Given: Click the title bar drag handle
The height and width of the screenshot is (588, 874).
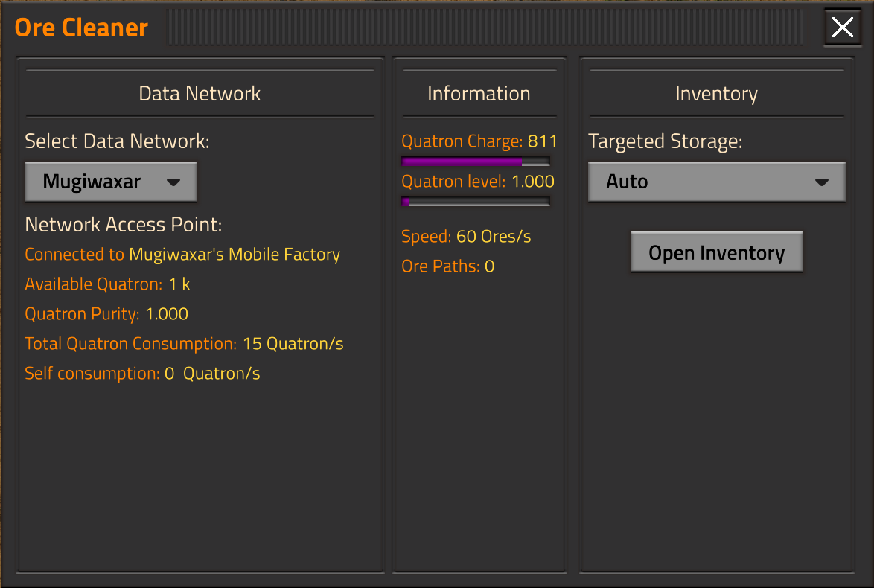Looking at the screenshot, I should pyautogui.click(x=484, y=28).
